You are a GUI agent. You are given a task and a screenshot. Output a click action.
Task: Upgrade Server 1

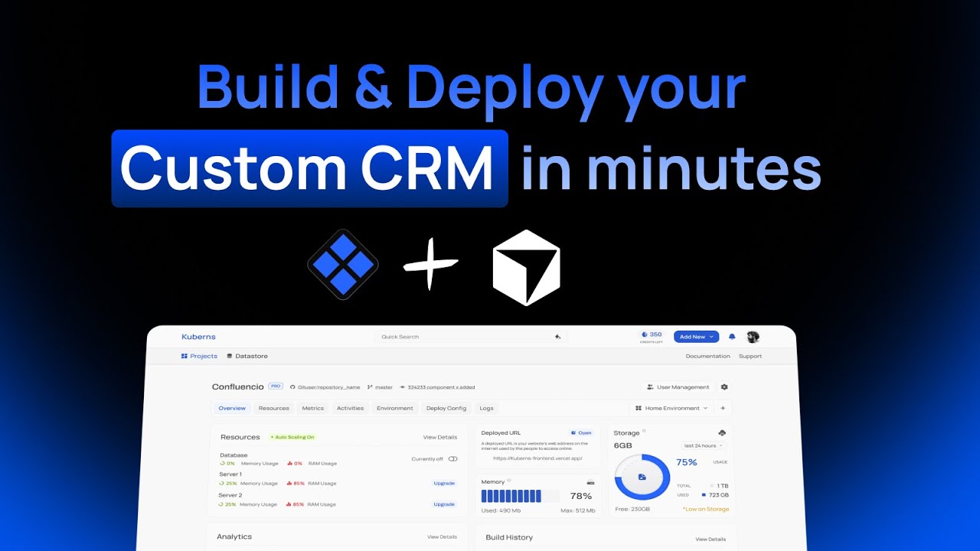coord(444,483)
